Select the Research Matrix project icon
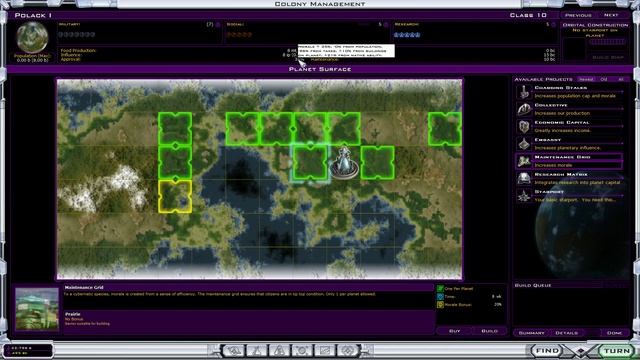The image size is (640, 360). pyautogui.click(x=523, y=178)
